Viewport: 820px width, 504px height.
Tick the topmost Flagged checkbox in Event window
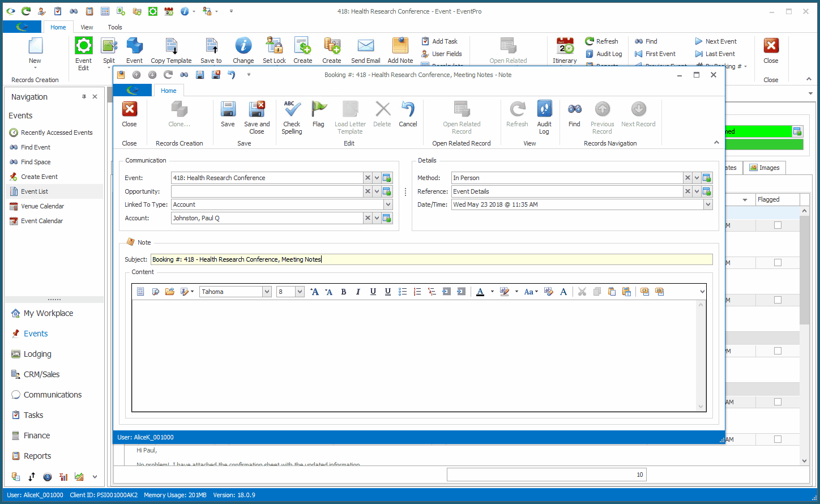point(778,225)
